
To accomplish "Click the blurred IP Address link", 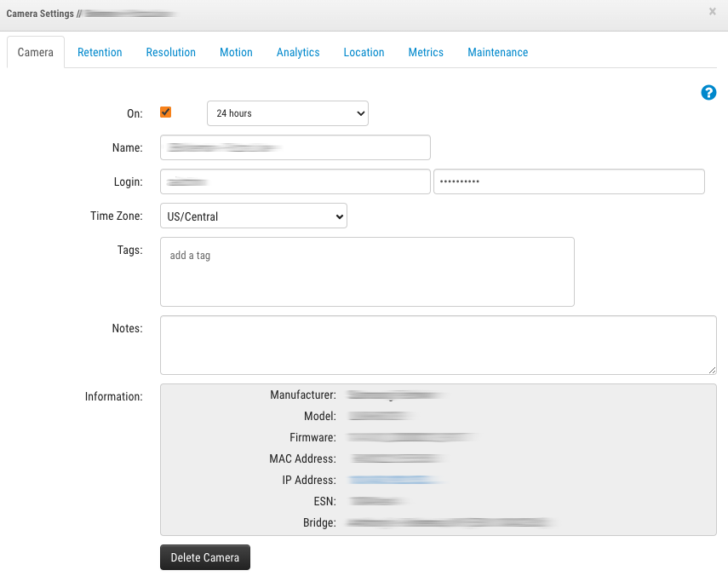I will click(x=395, y=481).
